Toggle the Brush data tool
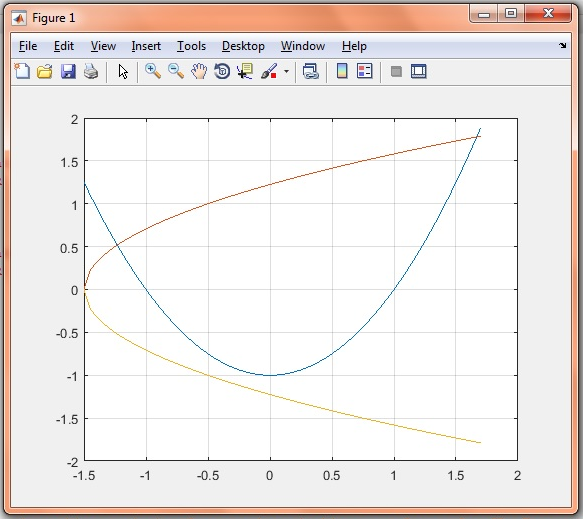Image resolution: width=583 pixels, height=519 pixels. [x=269, y=71]
